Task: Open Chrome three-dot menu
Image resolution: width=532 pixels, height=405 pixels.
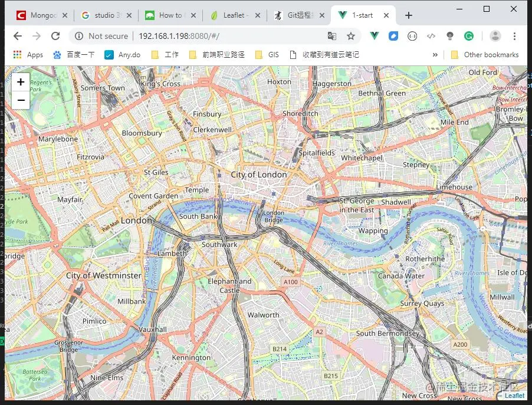Action: [x=514, y=36]
